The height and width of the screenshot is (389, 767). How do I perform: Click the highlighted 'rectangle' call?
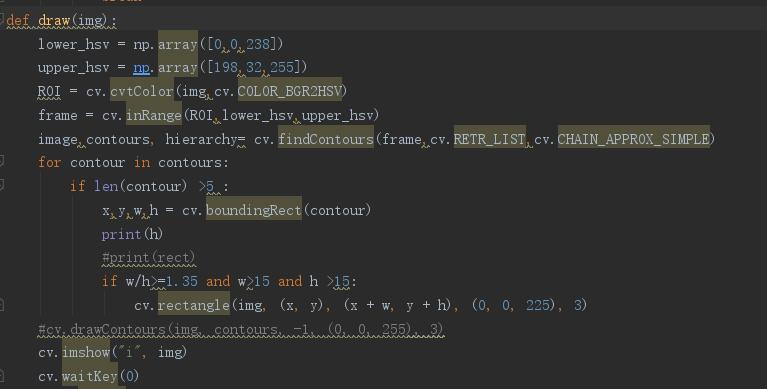coord(194,305)
